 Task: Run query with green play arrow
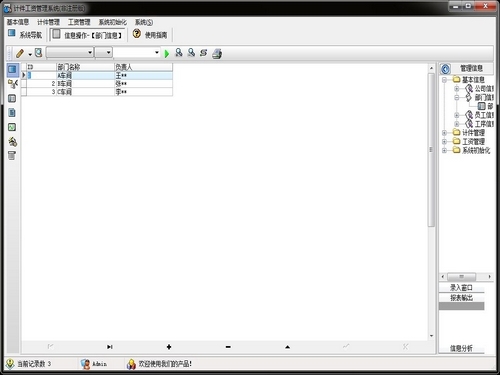[167, 53]
